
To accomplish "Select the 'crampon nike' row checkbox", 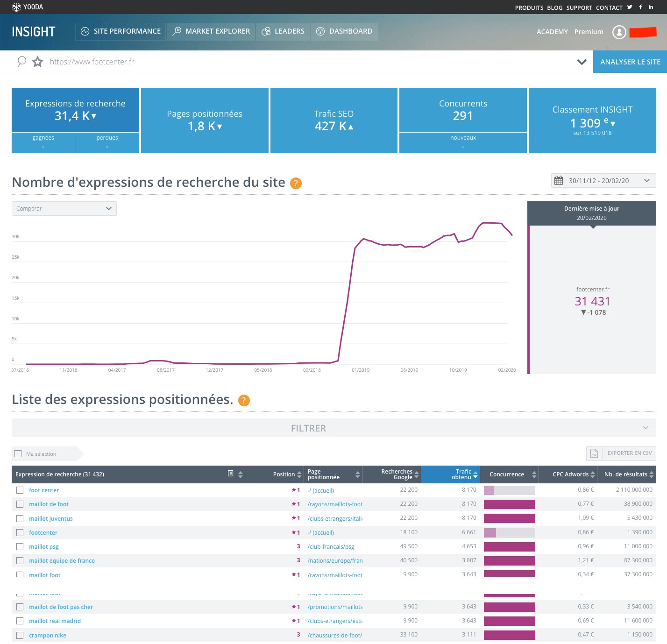I will [20, 636].
